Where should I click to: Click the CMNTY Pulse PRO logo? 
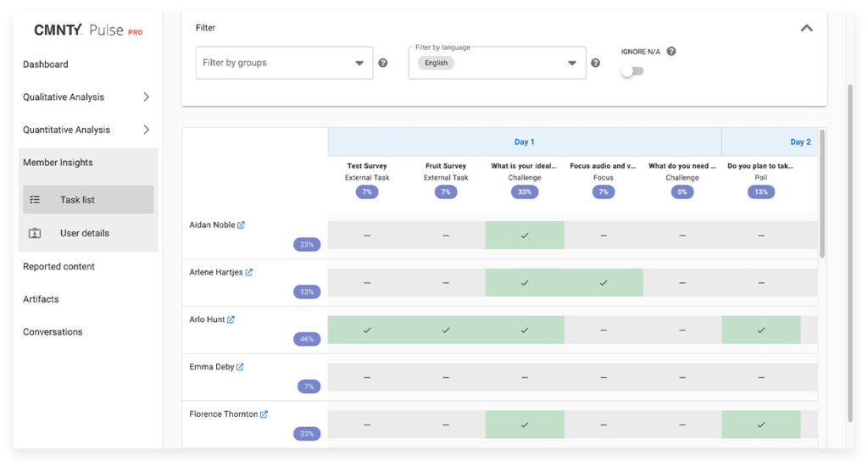(88, 30)
